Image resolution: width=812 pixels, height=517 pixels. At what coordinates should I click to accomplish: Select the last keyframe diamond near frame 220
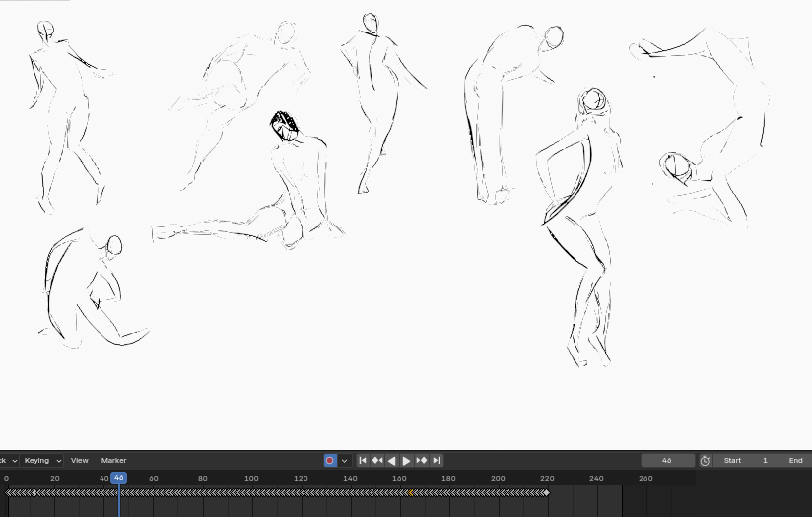[x=546, y=492]
